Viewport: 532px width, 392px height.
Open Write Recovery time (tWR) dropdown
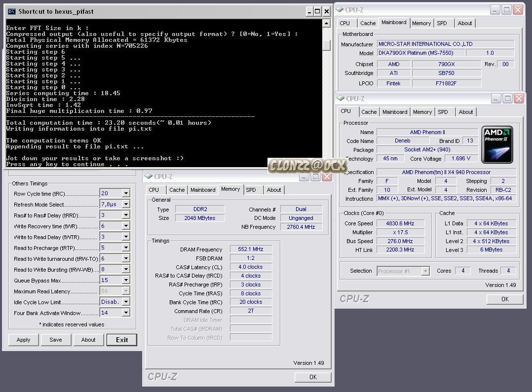pos(126,226)
